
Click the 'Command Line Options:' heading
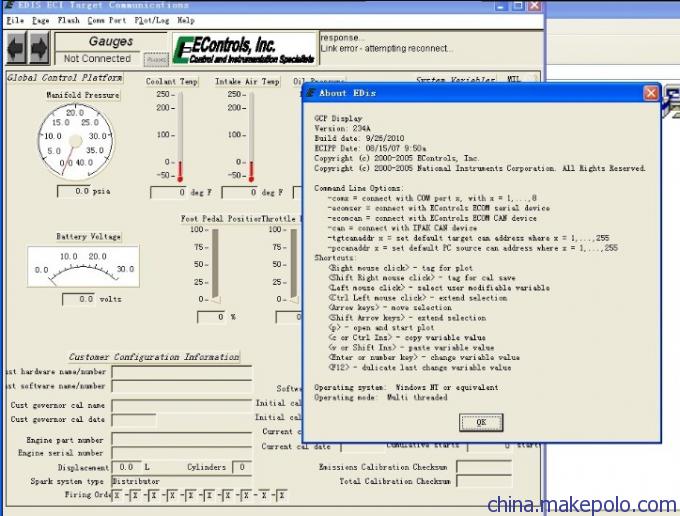click(359, 188)
